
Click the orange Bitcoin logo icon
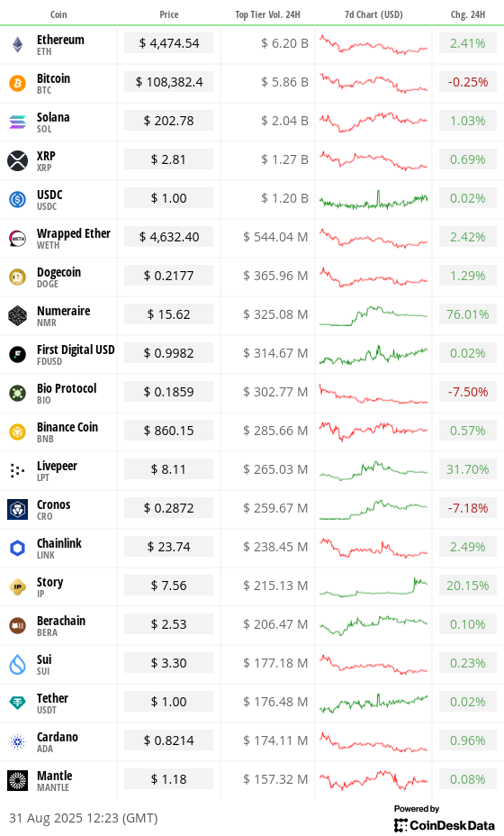18,83
